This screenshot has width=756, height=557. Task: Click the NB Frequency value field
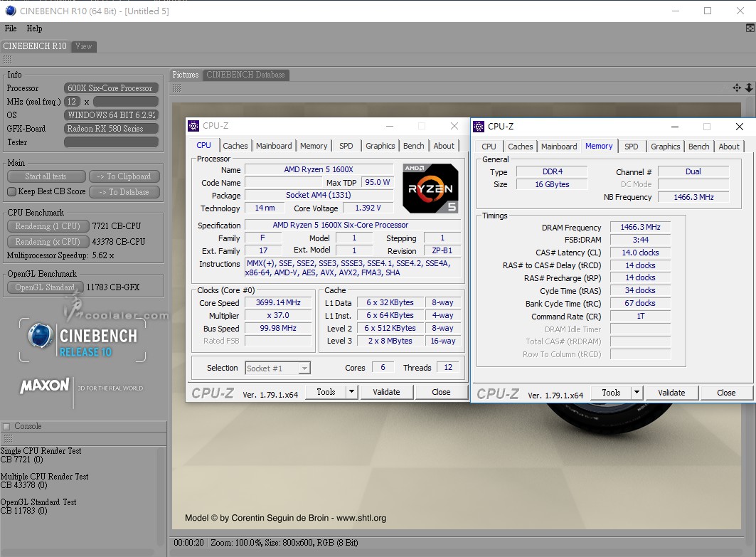coord(693,197)
